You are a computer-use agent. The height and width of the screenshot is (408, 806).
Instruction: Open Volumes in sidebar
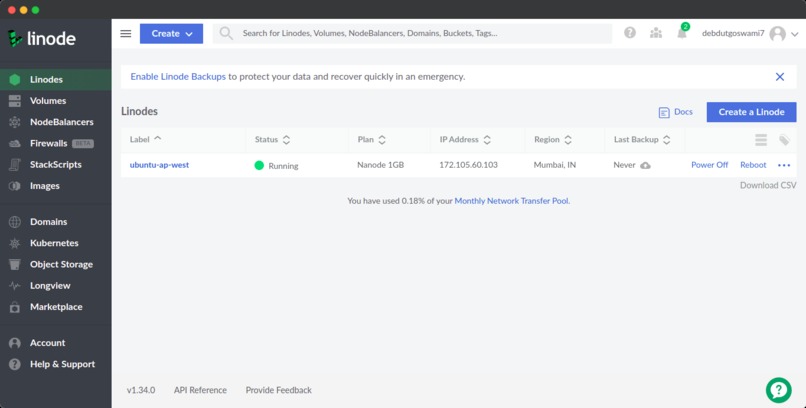point(56,101)
